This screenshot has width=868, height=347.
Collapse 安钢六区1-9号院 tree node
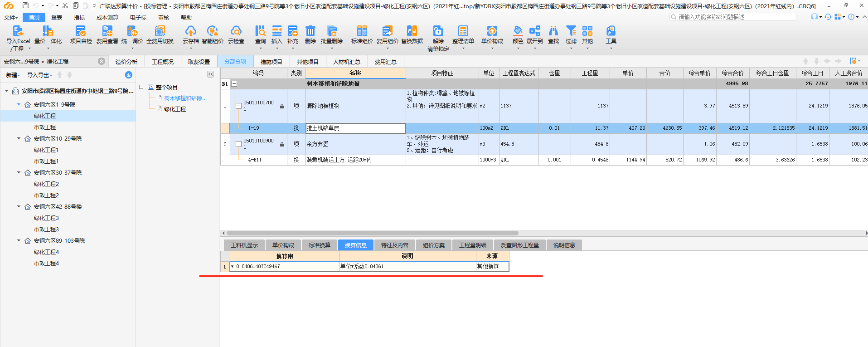point(19,104)
